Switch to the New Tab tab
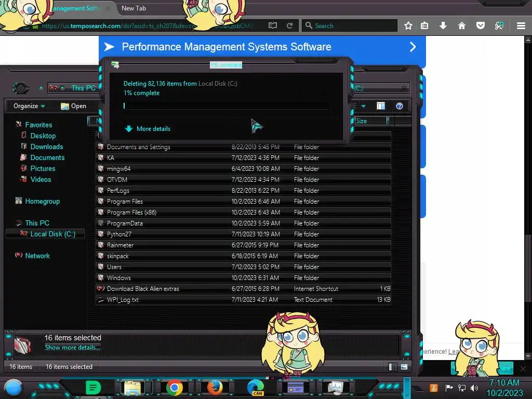The image size is (532, 399). [134, 8]
